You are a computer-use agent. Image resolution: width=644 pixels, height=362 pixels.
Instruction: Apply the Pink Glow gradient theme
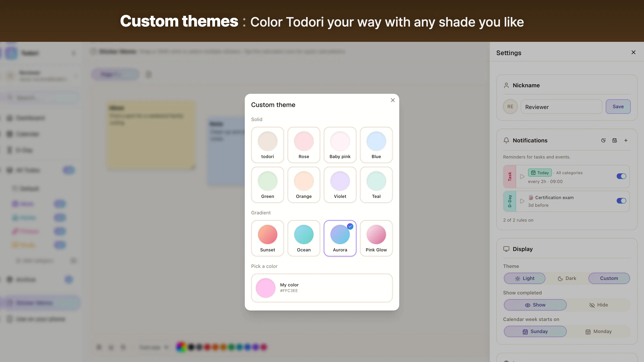coord(376,238)
